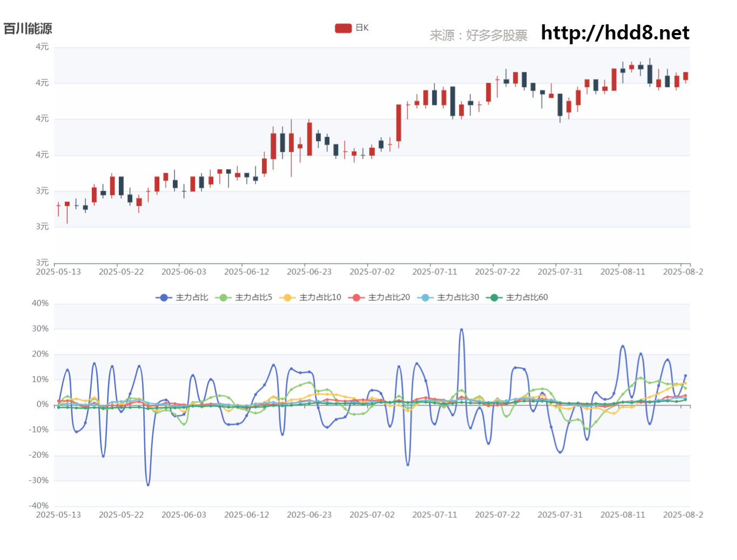Click the 2025-06-23 label on candlestick axis
The image size is (737, 560).
(309, 272)
